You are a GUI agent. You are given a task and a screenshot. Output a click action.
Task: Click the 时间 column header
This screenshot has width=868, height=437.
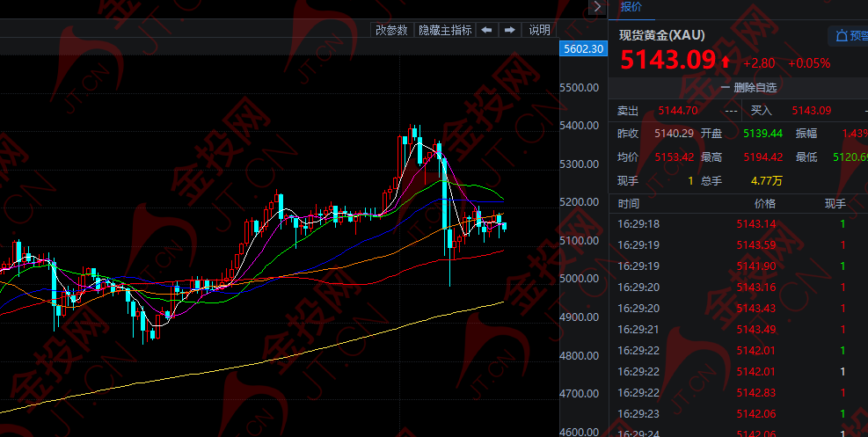628,204
